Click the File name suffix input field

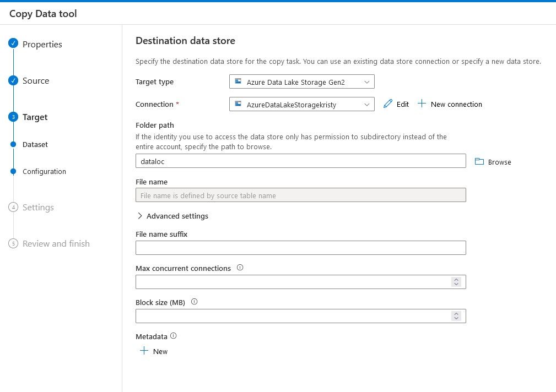[x=300, y=248]
